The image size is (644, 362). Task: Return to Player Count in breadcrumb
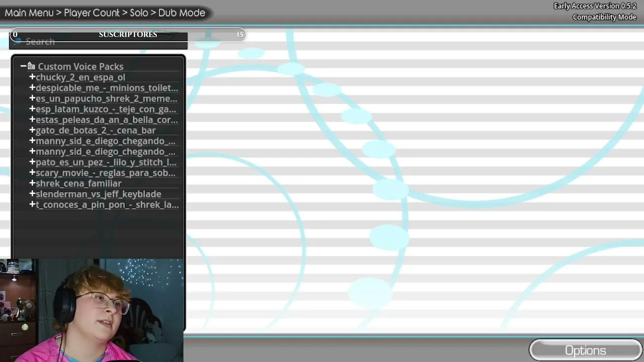[x=92, y=13]
